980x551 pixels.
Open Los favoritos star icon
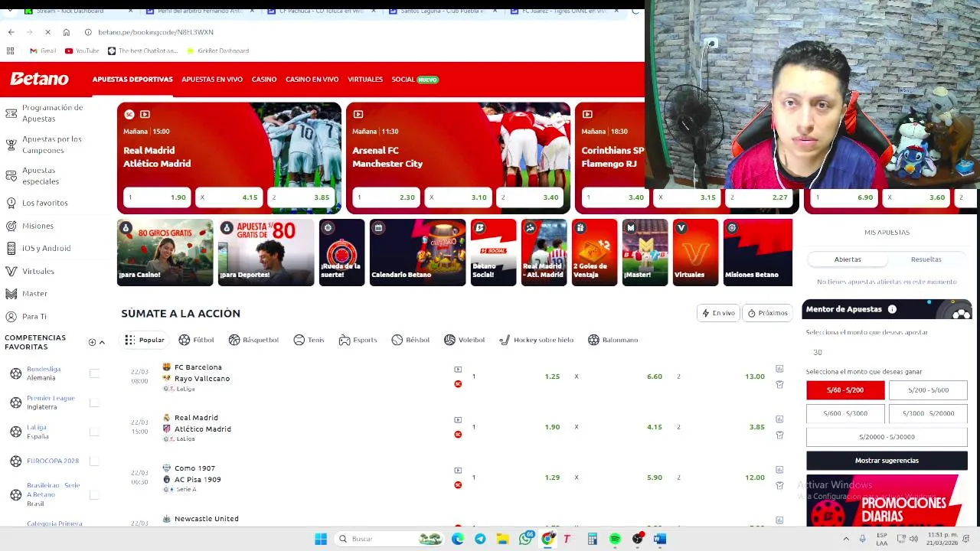tap(11, 203)
